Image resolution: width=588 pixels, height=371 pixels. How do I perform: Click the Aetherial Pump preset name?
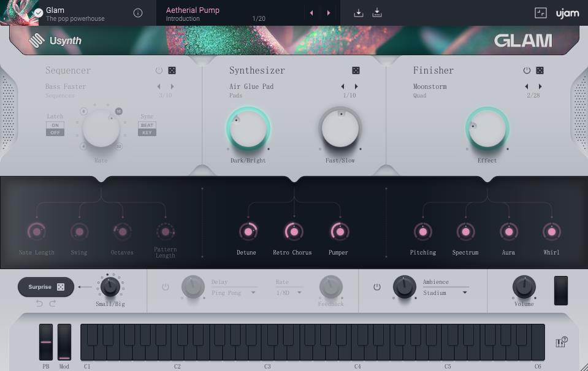[193, 10]
